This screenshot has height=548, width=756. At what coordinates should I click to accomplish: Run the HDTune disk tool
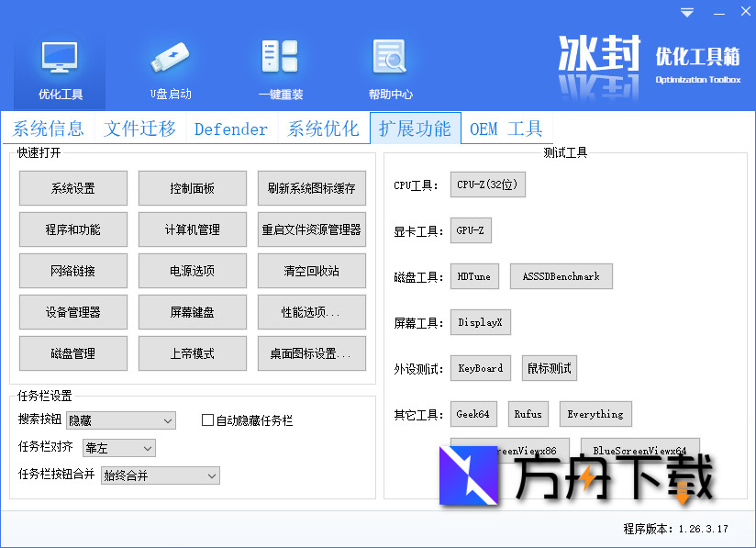[x=474, y=276]
